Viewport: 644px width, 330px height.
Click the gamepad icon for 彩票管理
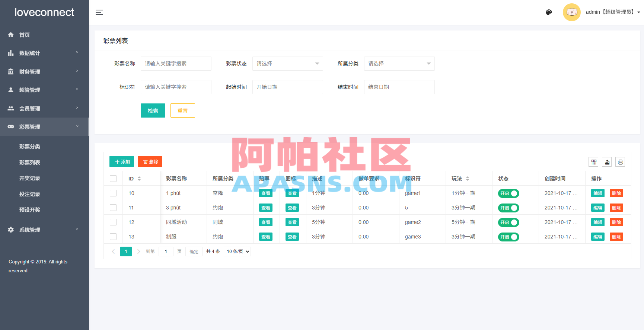11,126
